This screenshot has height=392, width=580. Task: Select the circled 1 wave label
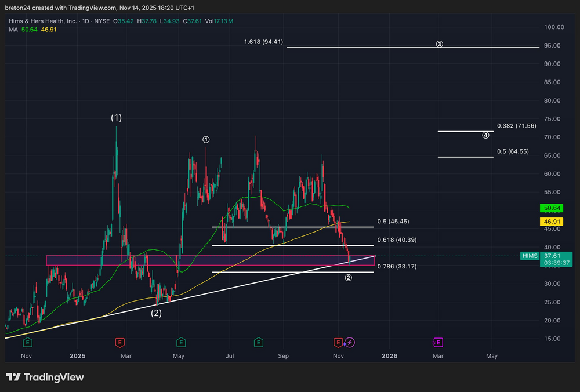tap(206, 139)
